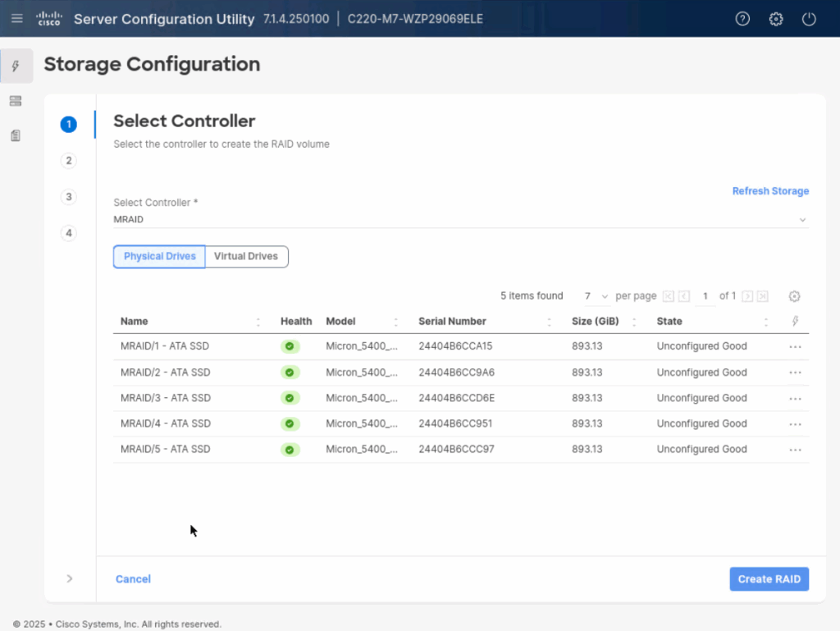Open actions menu for MRAID/5 drive
Image resolution: width=840 pixels, height=631 pixels.
click(x=795, y=450)
